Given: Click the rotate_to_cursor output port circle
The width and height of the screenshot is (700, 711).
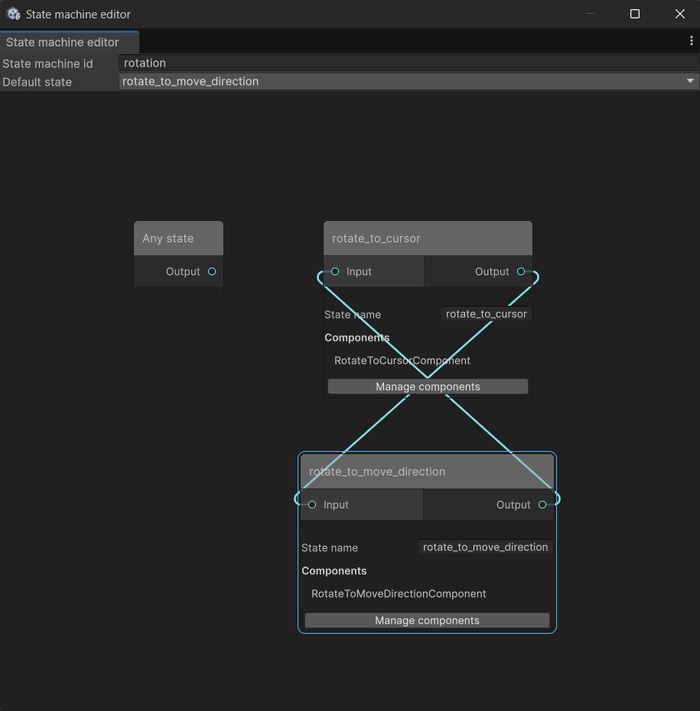Looking at the screenshot, I should [x=520, y=272].
